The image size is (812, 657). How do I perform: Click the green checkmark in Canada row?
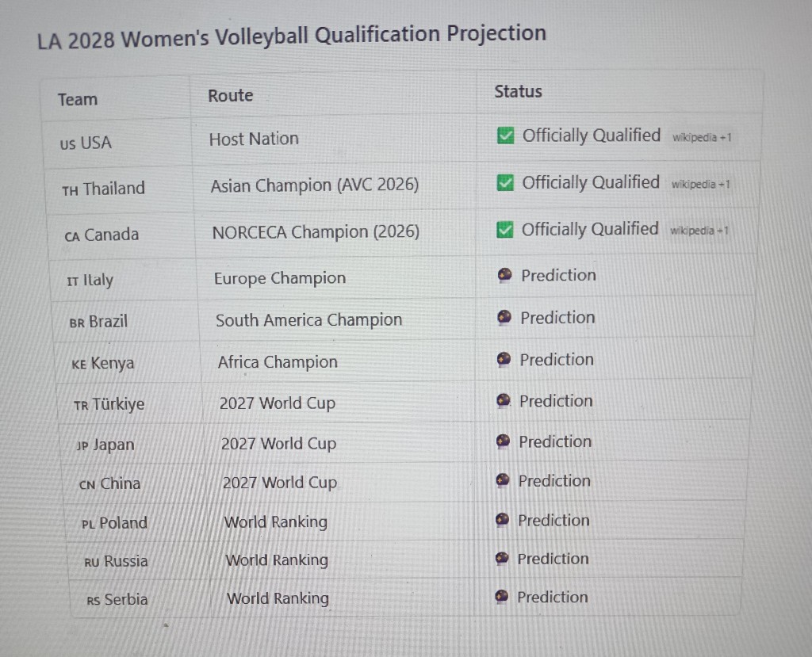click(x=504, y=229)
